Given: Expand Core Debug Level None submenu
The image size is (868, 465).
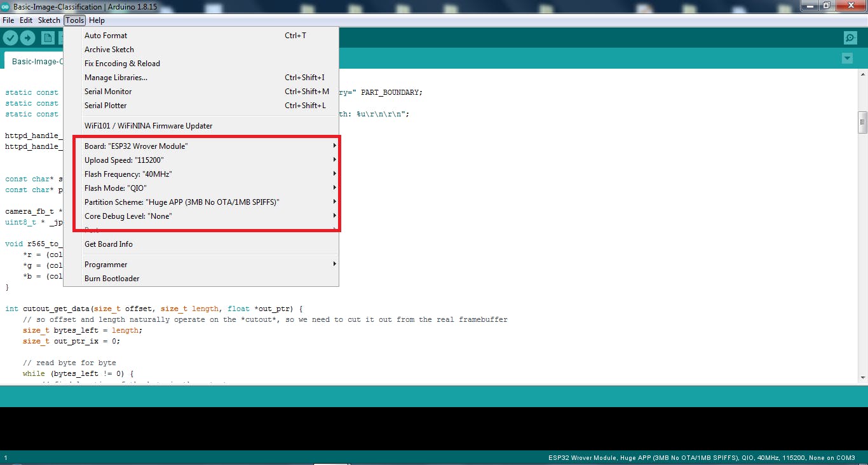Looking at the screenshot, I should coord(201,216).
